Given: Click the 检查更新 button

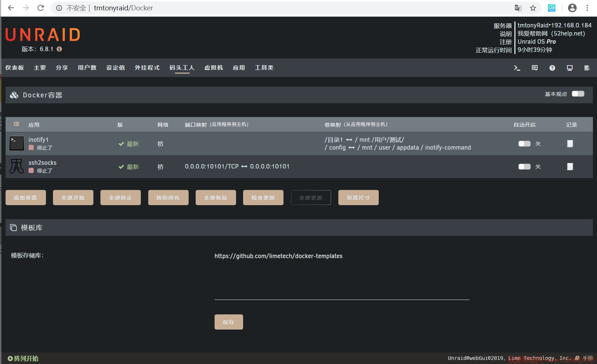Looking at the screenshot, I should coord(263,198).
